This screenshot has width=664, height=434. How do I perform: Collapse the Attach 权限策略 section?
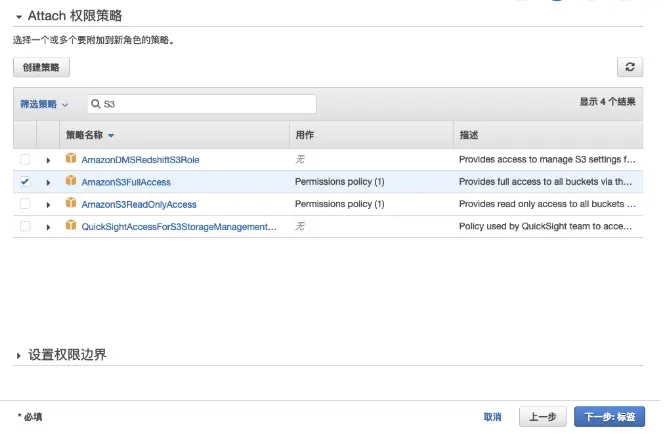coord(19,17)
